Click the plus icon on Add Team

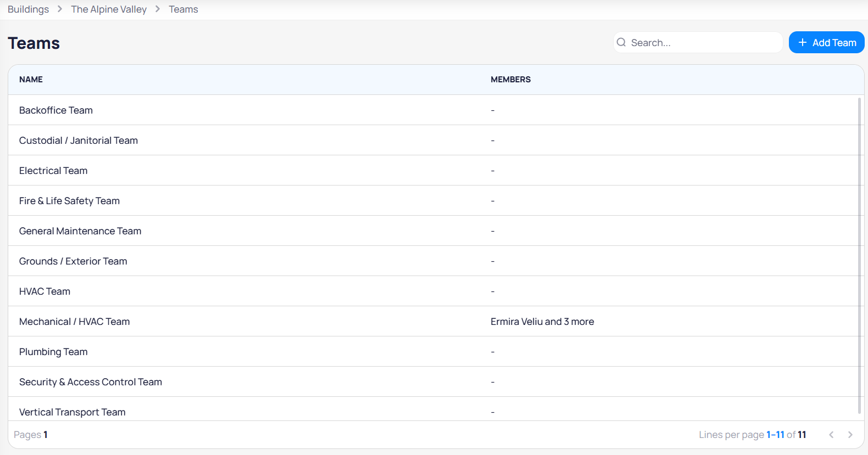coord(802,42)
